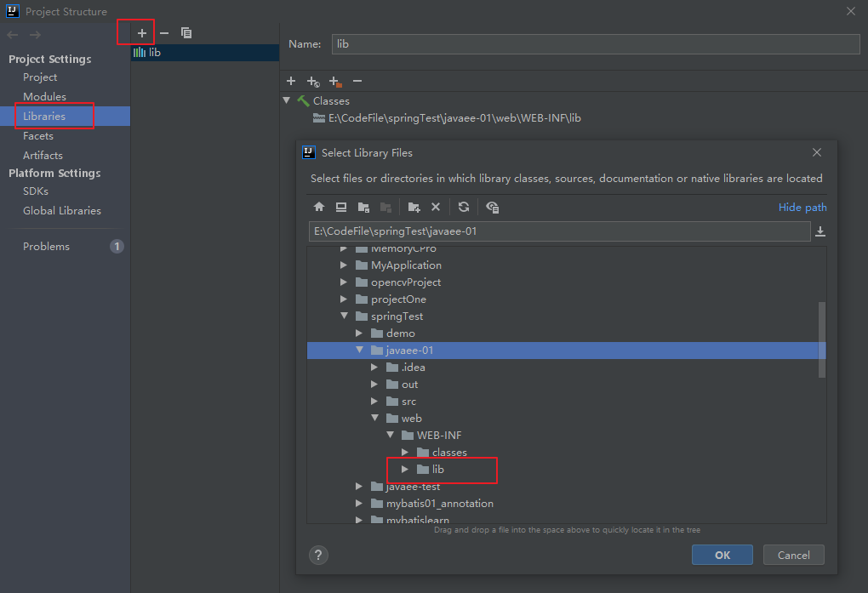
Task: Open SDKs platform settings
Action: (36, 191)
